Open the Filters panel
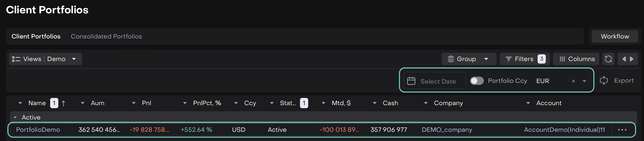644x141 pixels. (524, 59)
